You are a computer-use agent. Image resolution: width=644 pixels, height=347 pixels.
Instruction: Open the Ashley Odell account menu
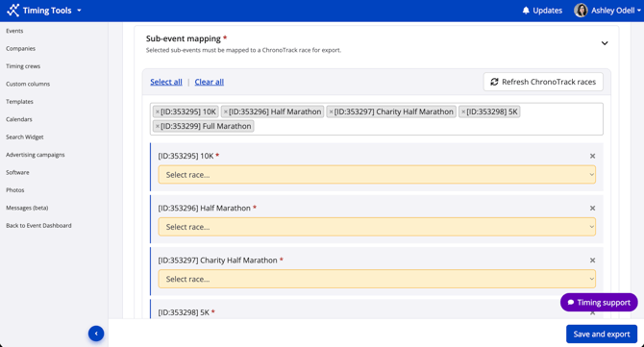pos(607,11)
